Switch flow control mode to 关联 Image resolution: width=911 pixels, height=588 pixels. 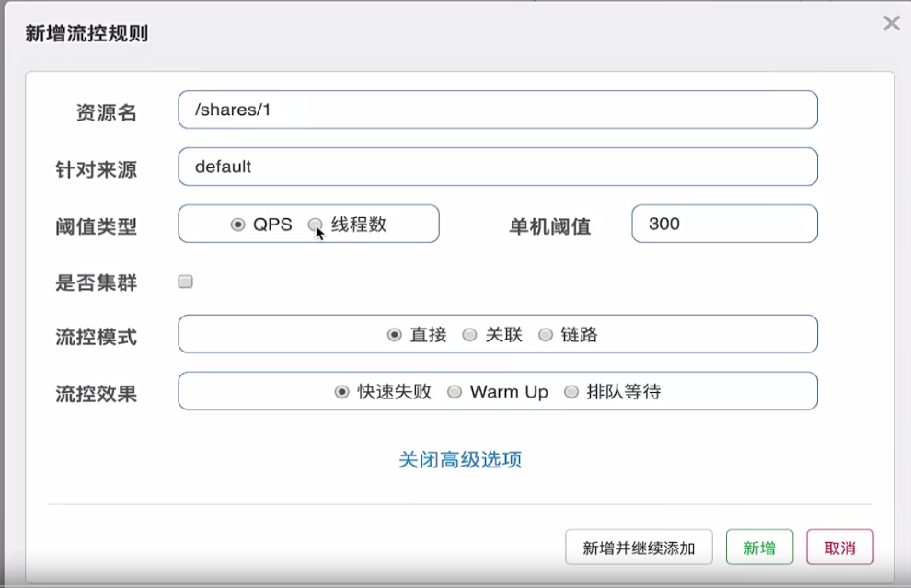470,335
